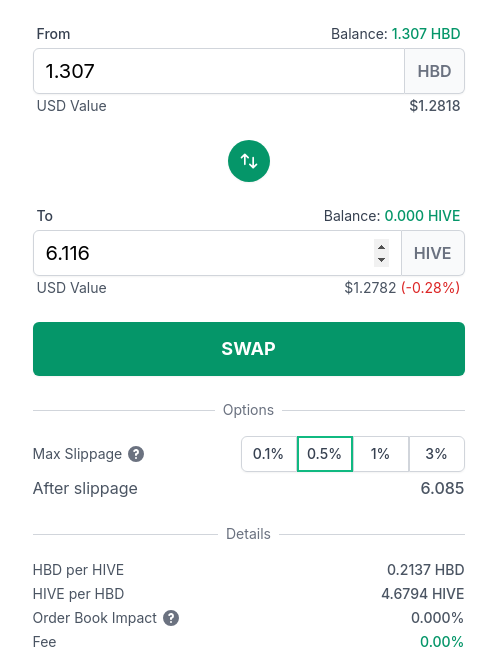Click the HBD per HIVE rate value
501x671 pixels.
point(425,570)
